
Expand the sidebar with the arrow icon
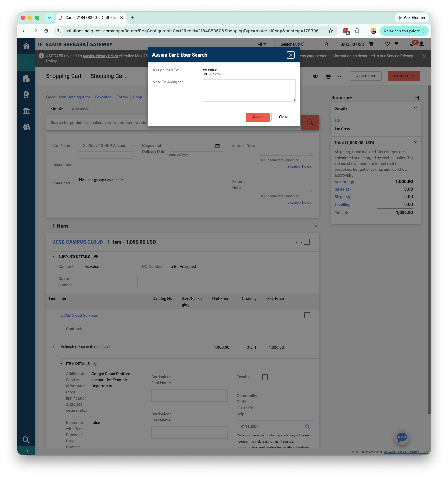[26, 451]
